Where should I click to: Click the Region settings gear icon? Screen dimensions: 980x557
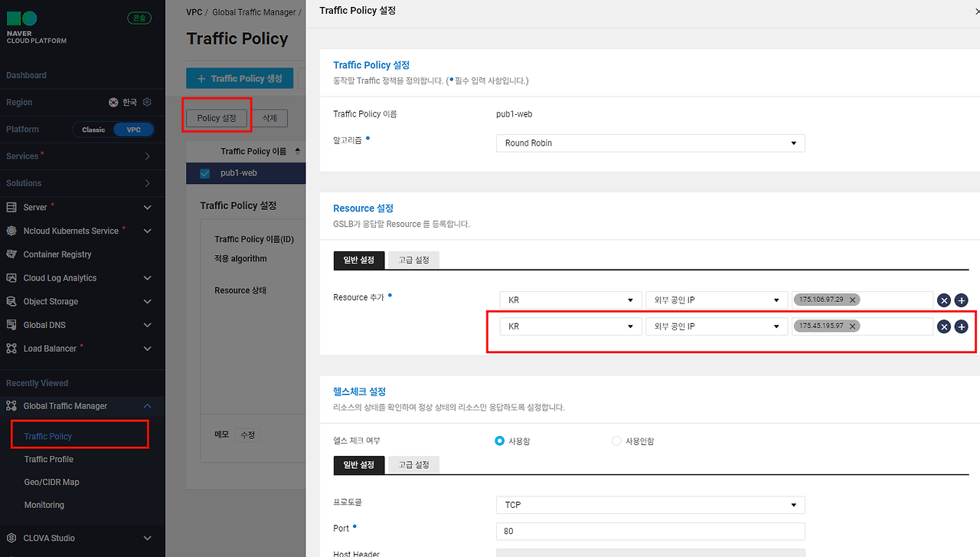[x=148, y=102]
